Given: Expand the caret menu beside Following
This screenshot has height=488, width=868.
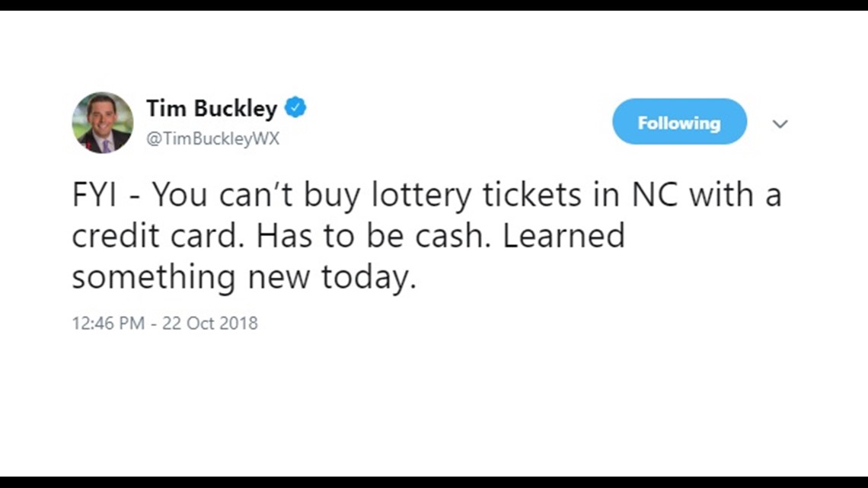Looking at the screenshot, I should coord(780,123).
